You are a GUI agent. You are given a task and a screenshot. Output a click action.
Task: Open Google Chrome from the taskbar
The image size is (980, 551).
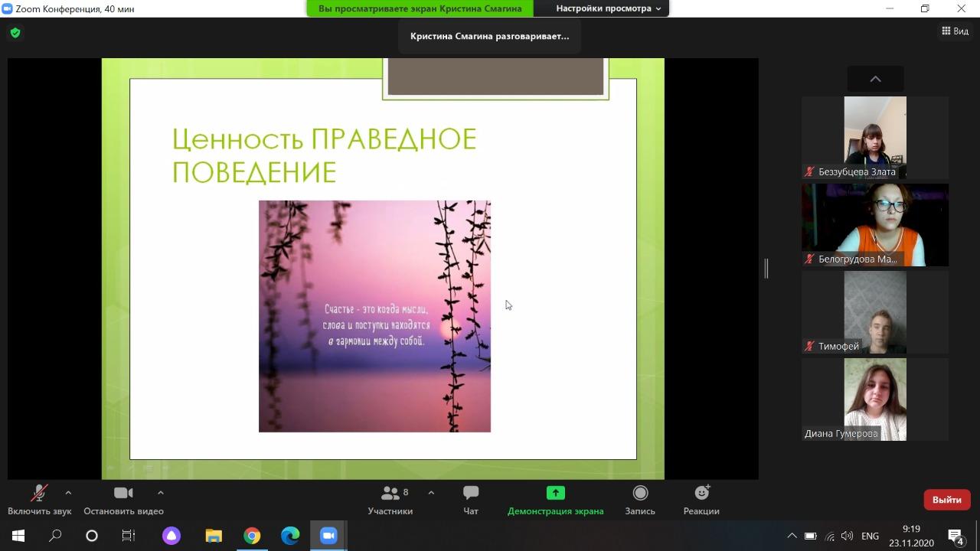click(252, 536)
